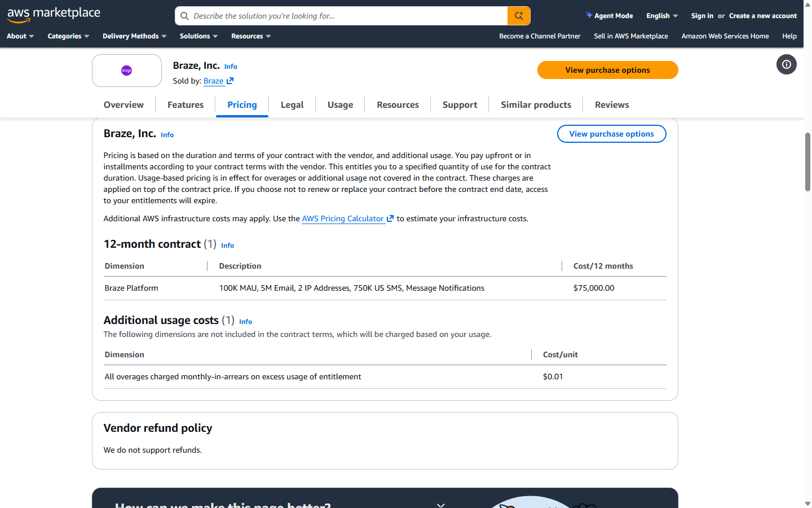This screenshot has width=812, height=508.
Task: Click Info link next to Additional usage costs
Action: [245, 322]
